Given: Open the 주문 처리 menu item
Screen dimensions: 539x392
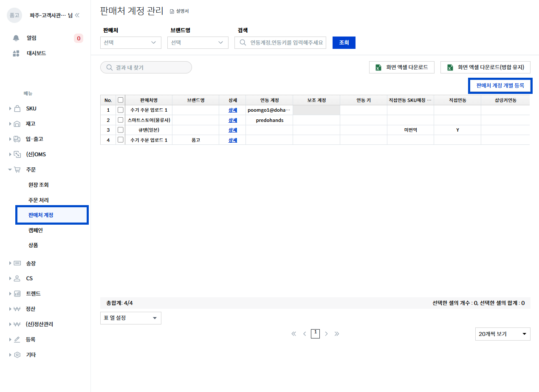Looking at the screenshot, I should coord(39,200).
